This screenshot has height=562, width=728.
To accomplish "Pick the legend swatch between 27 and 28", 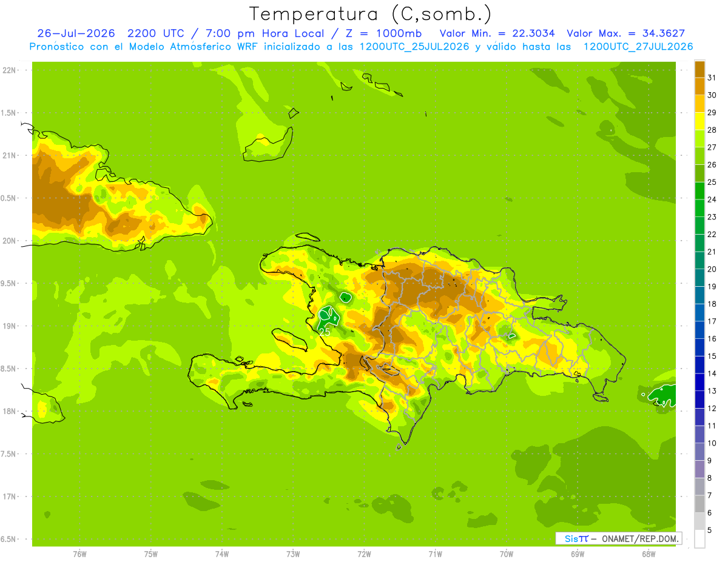I will click(x=699, y=139).
